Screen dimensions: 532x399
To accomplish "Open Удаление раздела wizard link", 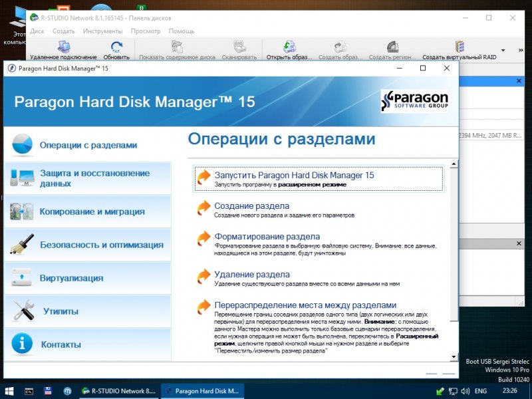I will (x=252, y=275).
